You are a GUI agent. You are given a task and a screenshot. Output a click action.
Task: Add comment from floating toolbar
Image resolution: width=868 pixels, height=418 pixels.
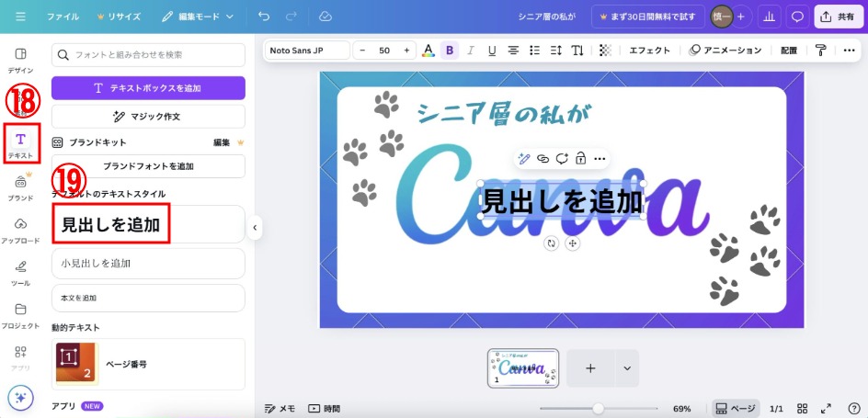coord(562,159)
